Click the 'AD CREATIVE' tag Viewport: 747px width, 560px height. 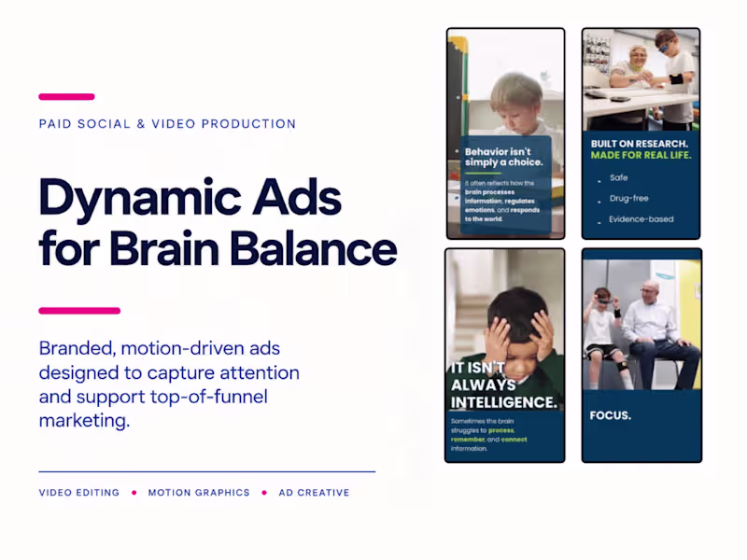tap(314, 493)
